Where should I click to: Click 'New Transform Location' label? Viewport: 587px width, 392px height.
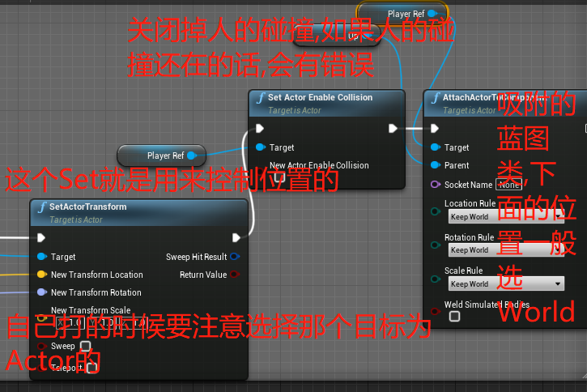click(97, 275)
